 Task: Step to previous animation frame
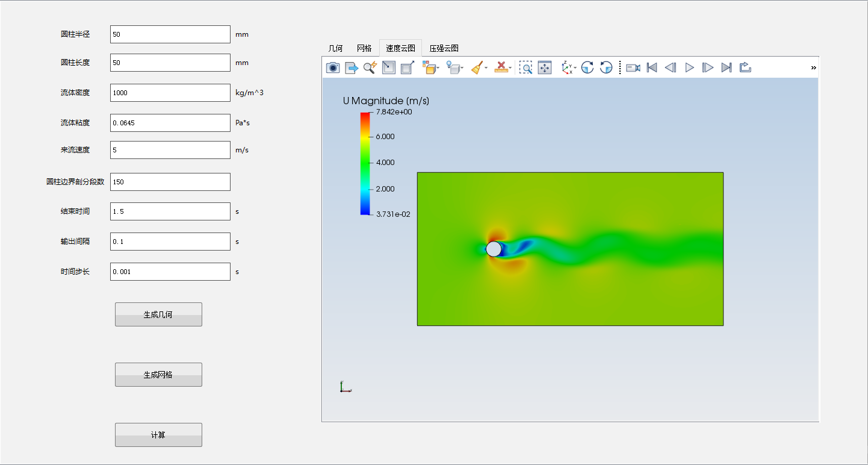click(671, 67)
